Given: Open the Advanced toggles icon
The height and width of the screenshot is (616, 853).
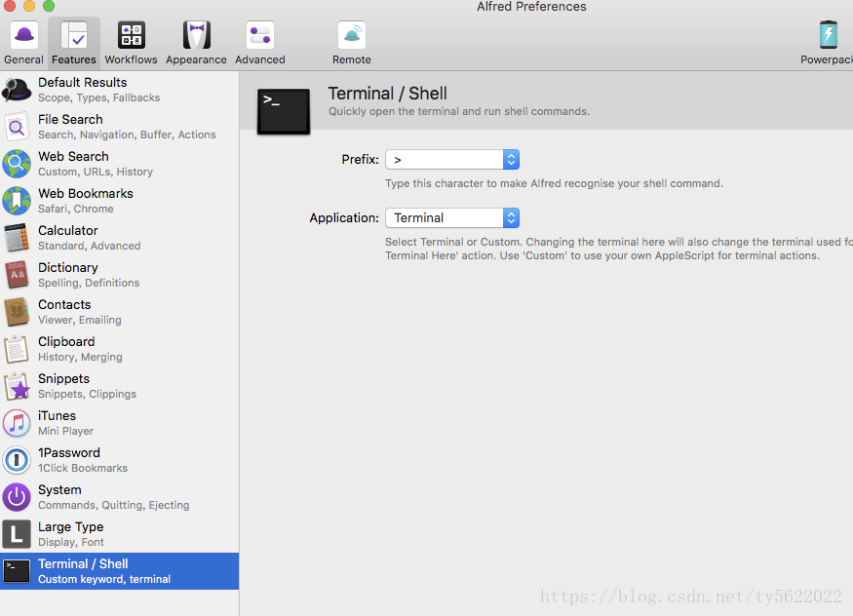Looking at the screenshot, I should (x=260, y=35).
